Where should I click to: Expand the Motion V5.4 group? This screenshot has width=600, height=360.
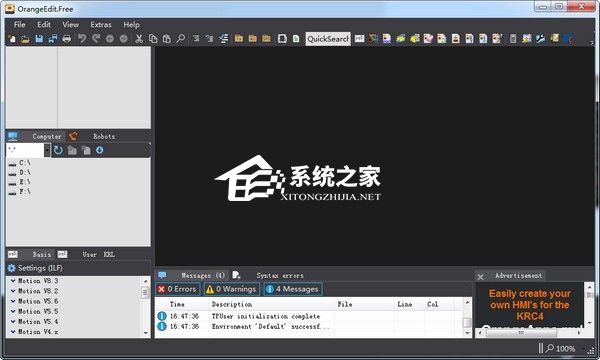tap(13, 322)
